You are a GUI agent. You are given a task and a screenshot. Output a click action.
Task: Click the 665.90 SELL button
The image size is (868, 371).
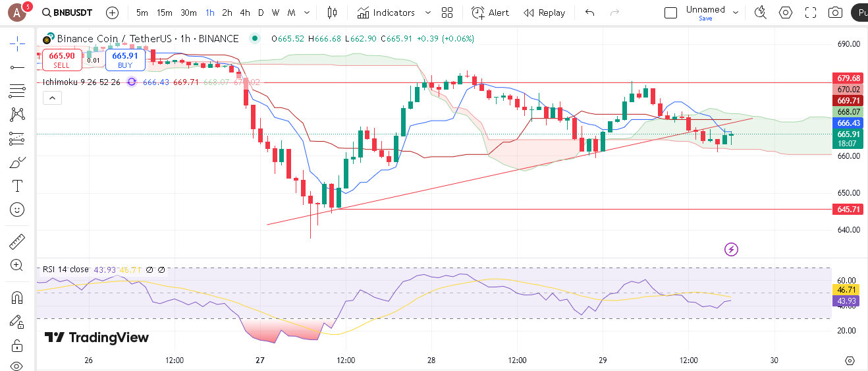pos(62,60)
